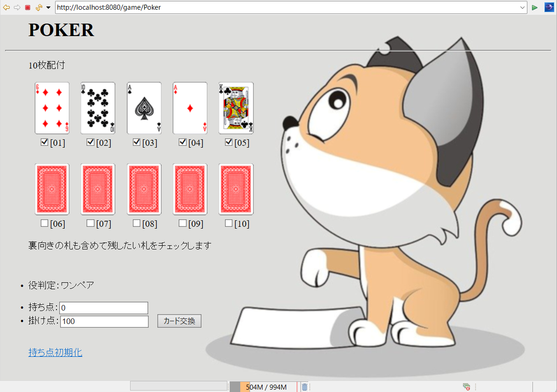
Task: Expand the refresh button dropdown arrow
Action: (48, 7)
